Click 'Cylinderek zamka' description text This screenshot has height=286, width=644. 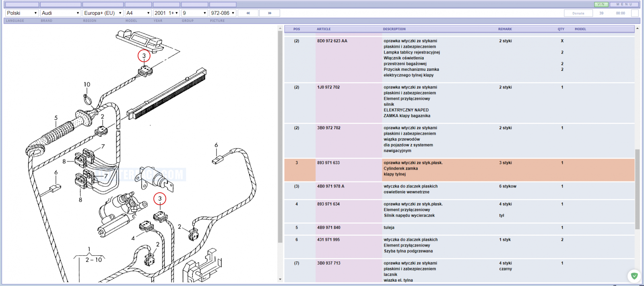tap(401, 169)
